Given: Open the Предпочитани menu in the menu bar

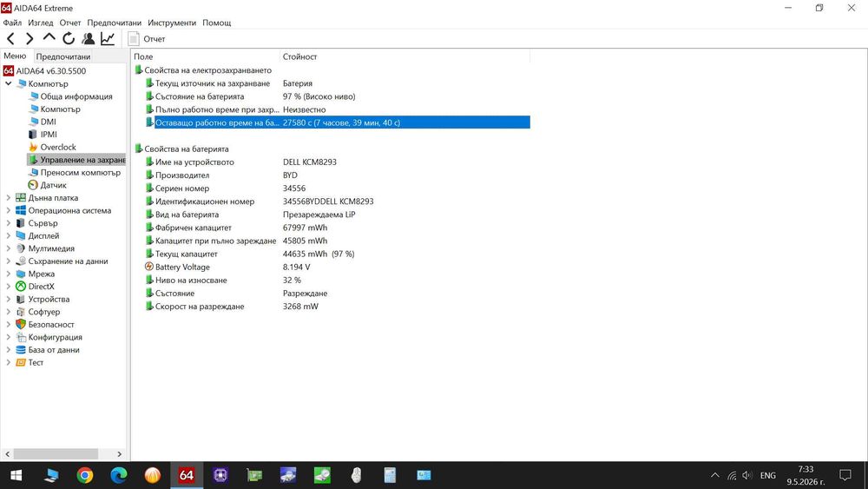Looking at the screenshot, I should pyautogui.click(x=114, y=23).
